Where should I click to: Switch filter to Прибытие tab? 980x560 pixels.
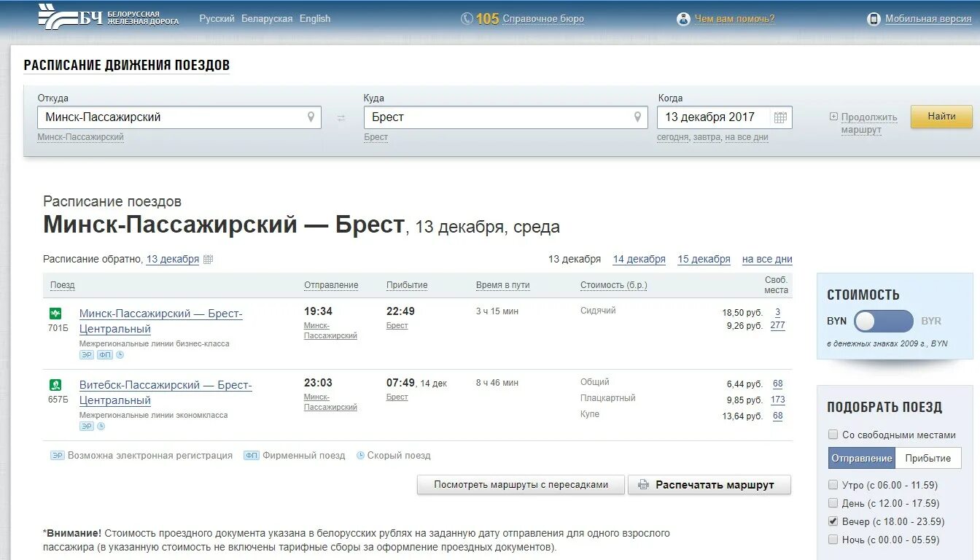(928, 458)
